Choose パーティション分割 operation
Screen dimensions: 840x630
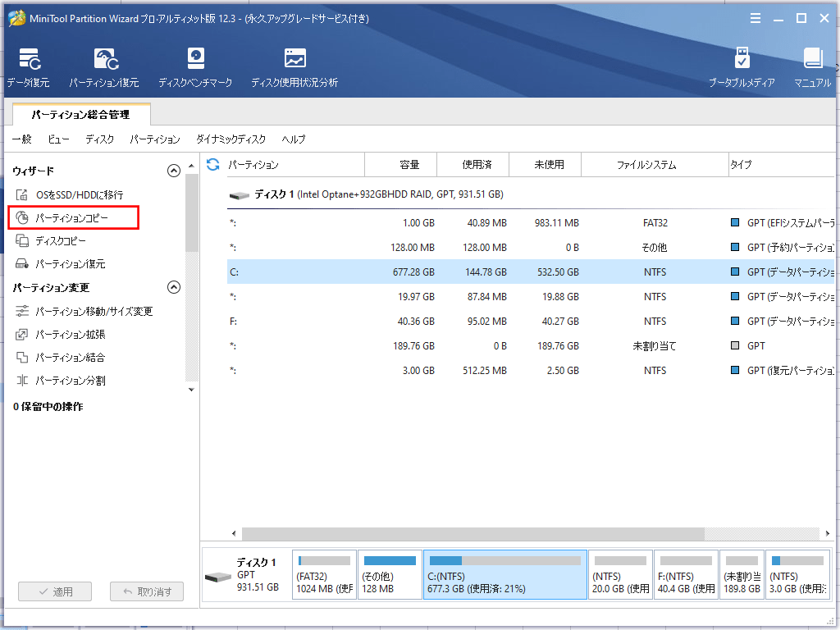click(71, 381)
